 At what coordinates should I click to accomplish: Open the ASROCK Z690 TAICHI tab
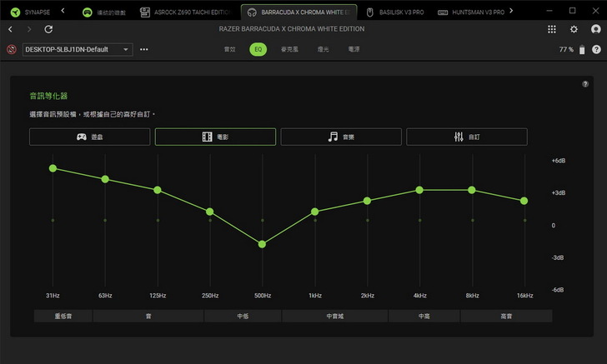[186, 12]
